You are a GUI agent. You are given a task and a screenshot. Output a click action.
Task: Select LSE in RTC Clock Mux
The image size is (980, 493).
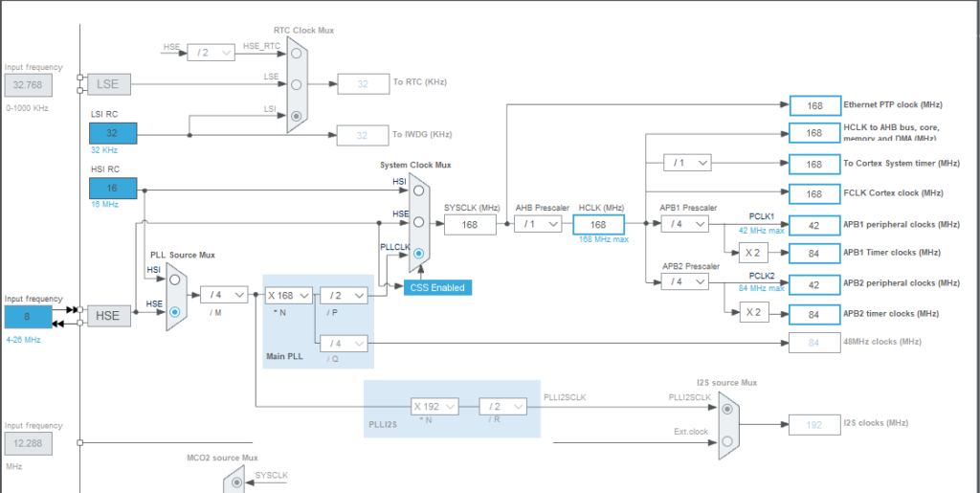pos(297,82)
